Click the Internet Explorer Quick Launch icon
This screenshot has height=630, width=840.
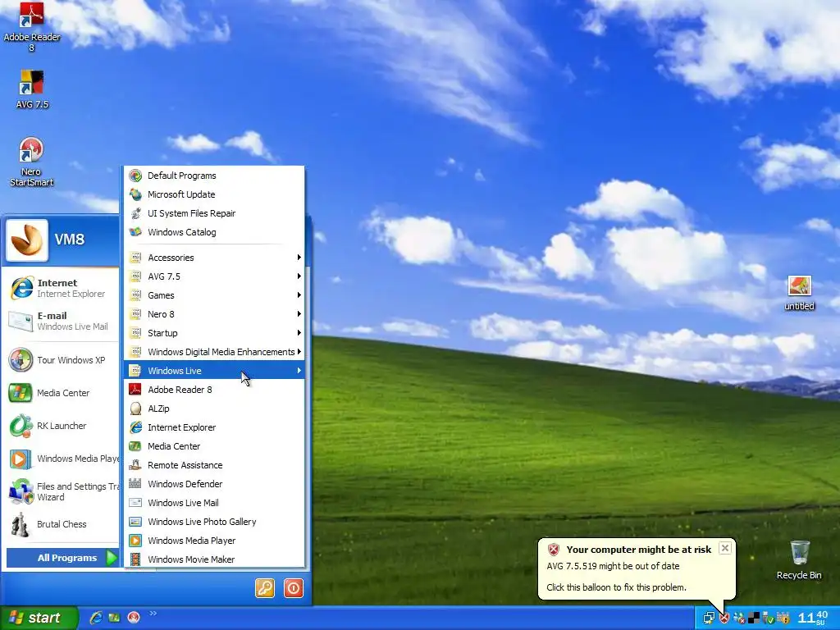tap(97, 618)
